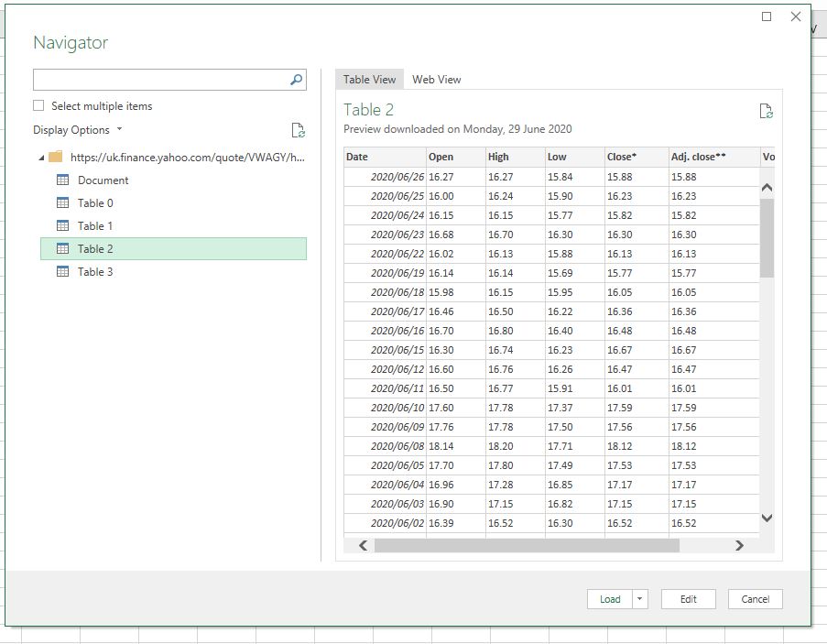The width and height of the screenshot is (827, 644).
Task: Click the Close* column header
Action: pos(637,157)
